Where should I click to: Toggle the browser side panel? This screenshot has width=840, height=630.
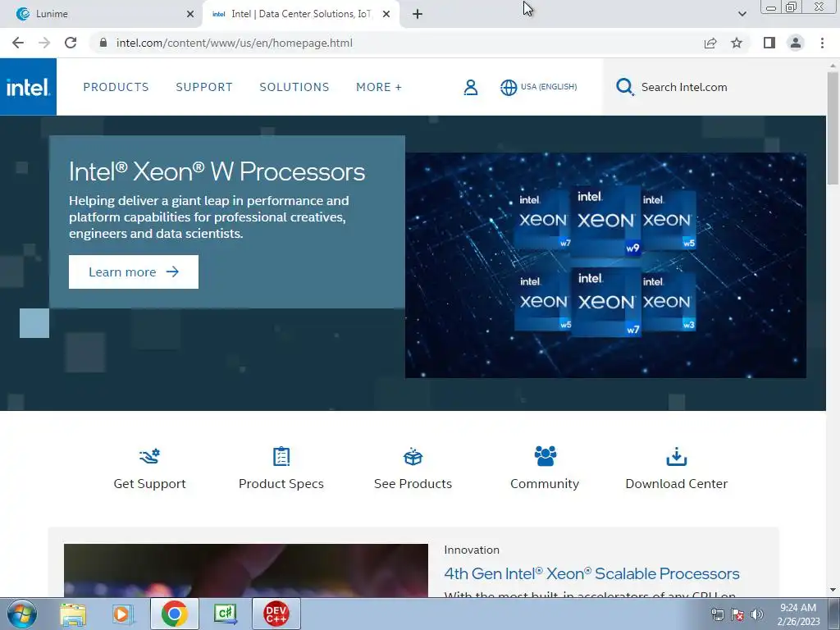click(x=769, y=43)
